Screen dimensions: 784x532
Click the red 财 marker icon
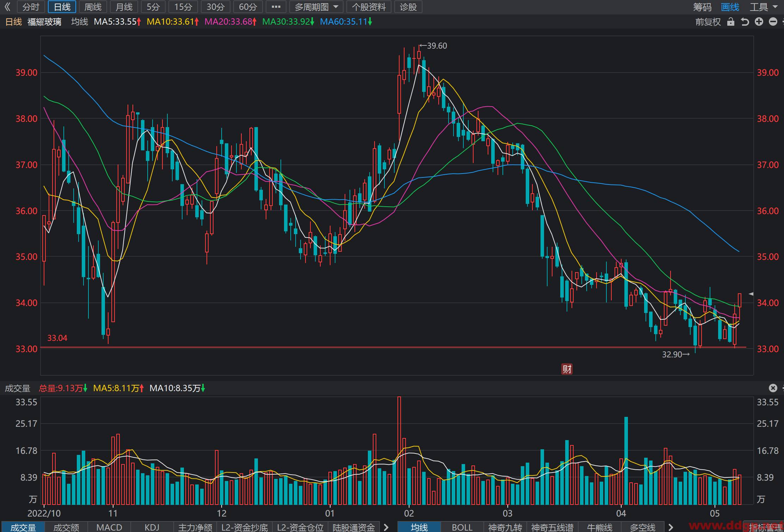(x=567, y=369)
